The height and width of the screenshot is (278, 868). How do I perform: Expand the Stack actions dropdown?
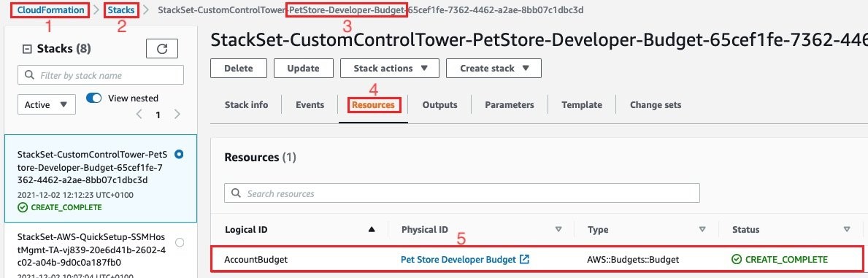point(390,69)
